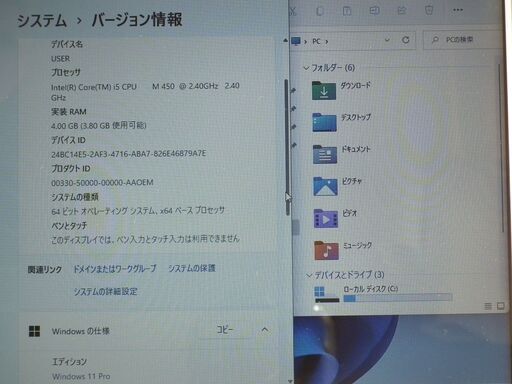Viewport: 512px width, 384px height.
Task: Click the Delete trash icon in Explorer
Action: click(429, 10)
